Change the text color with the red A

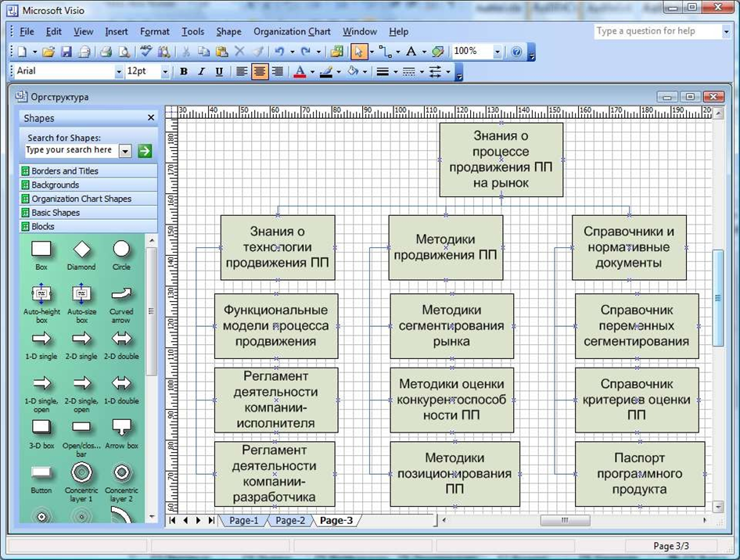[x=300, y=72]
